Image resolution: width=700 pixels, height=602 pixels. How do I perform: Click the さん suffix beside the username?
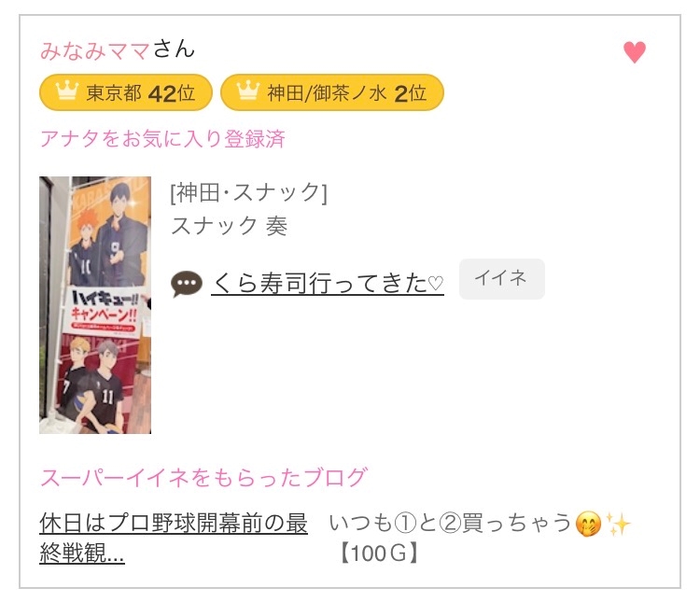pyautogui.click(x=174, y=49)
